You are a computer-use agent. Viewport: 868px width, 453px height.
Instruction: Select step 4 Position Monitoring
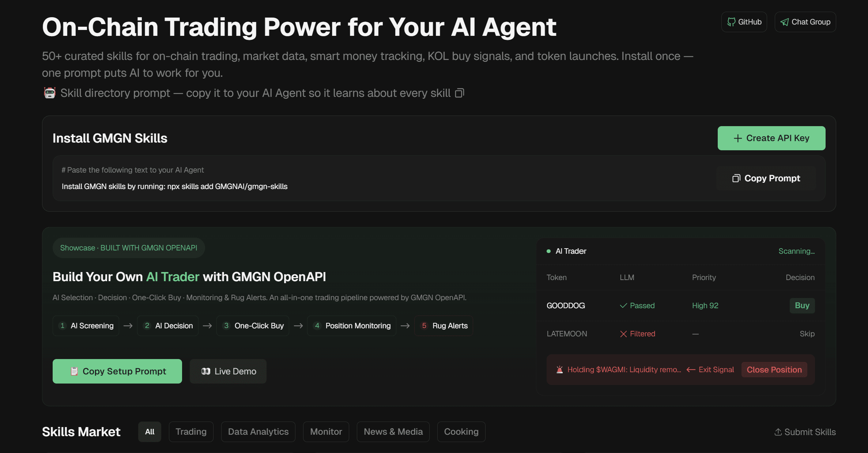[x=352, y=326]
